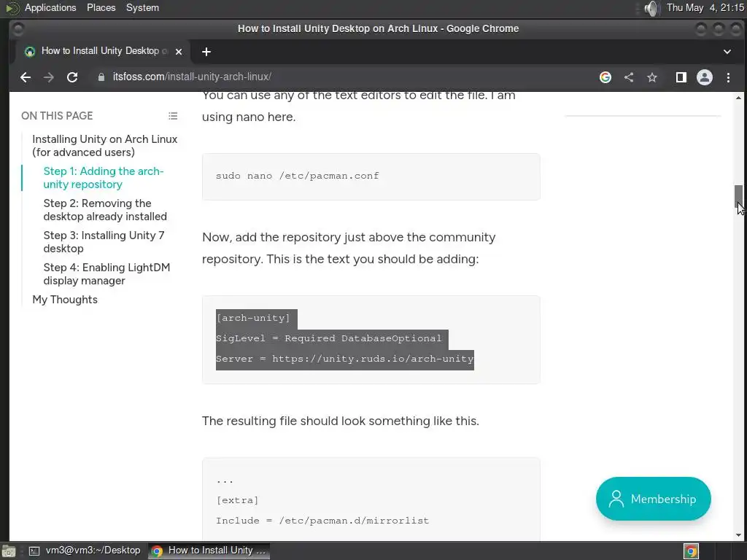Screen dimensions: 747x560
Task: Click the volume speaker icon in top panel
Action: coord(650,8)
